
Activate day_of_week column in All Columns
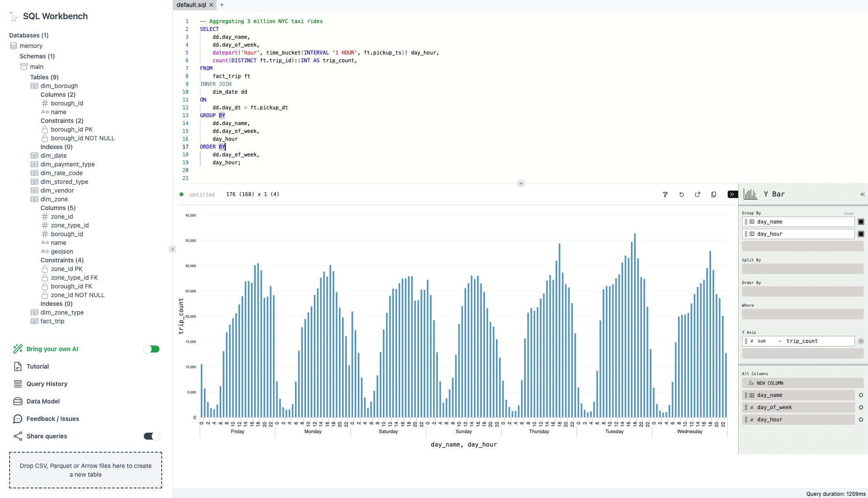tap(861, 407)
